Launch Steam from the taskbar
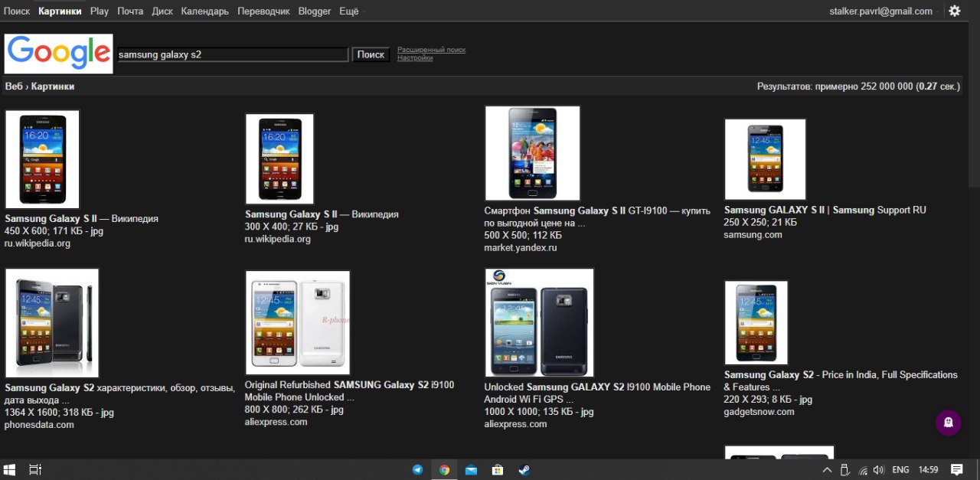The width and height of the screenshot is (980, 480). pyautogui.click(x=524, y=470)
